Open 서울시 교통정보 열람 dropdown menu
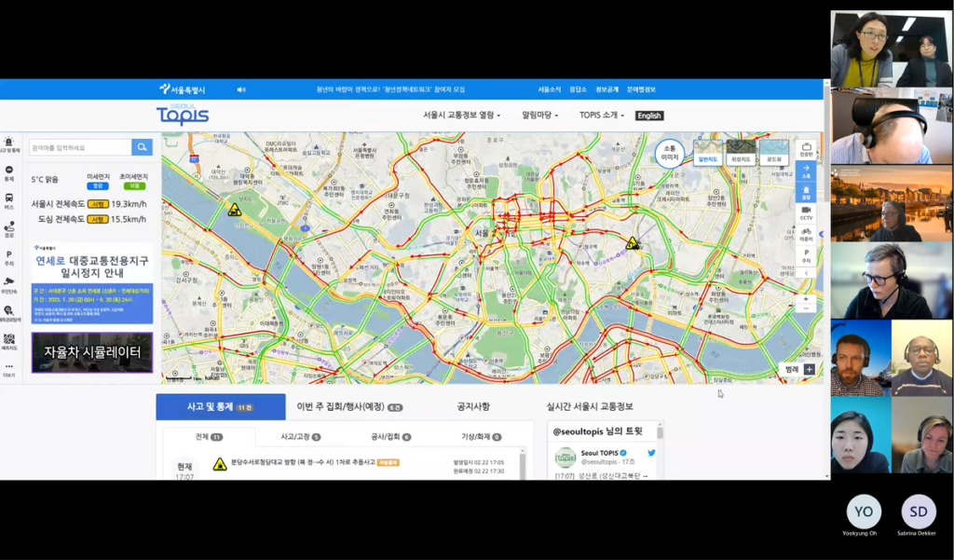 [462, 115]
